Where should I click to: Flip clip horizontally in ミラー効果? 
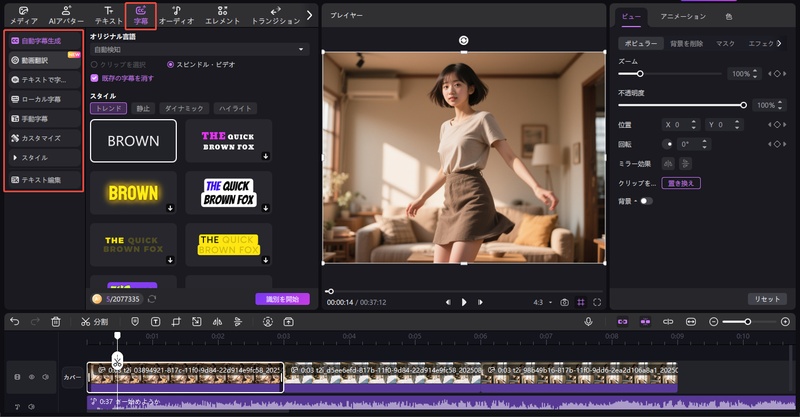tap(668, 163)
